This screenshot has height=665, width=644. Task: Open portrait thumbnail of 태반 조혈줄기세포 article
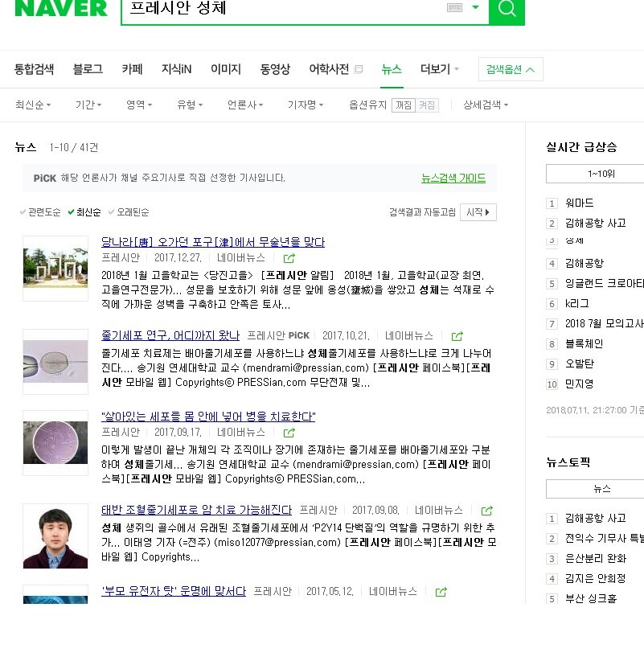point(55,536)
